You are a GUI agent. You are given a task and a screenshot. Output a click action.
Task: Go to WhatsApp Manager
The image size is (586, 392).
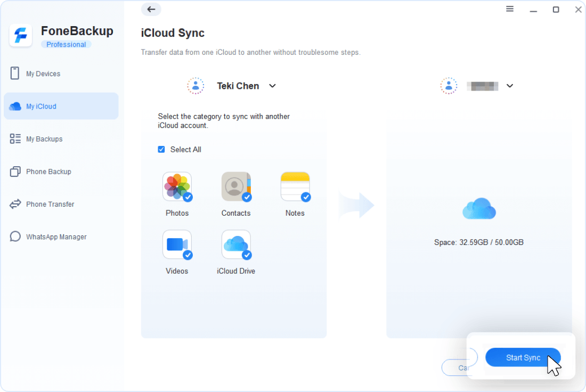[x=56, y=237]
